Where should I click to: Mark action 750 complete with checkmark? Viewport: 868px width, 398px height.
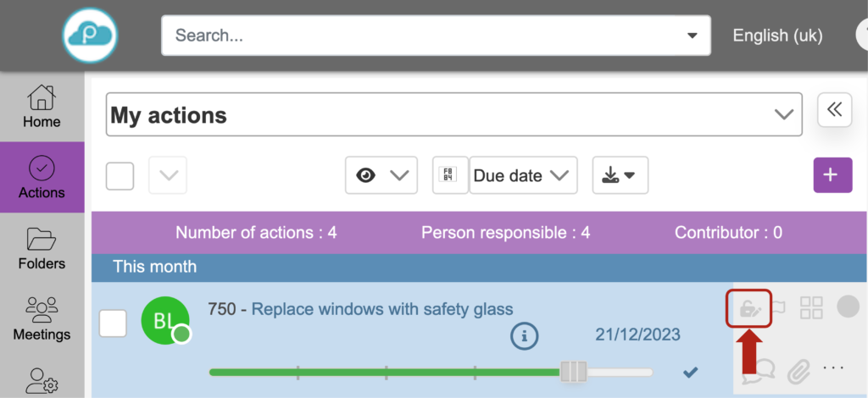[690, 371]
